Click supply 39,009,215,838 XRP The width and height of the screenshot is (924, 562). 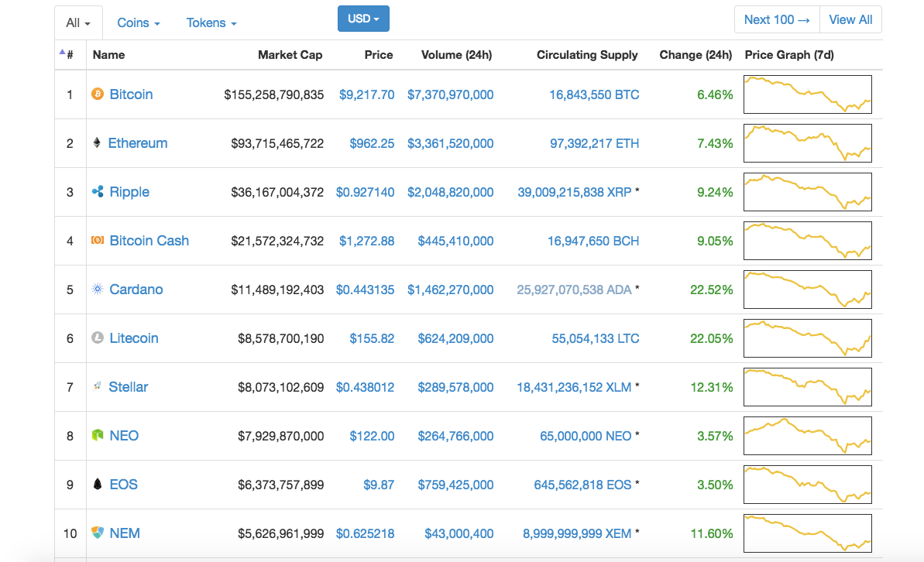[x=575, y=193]
